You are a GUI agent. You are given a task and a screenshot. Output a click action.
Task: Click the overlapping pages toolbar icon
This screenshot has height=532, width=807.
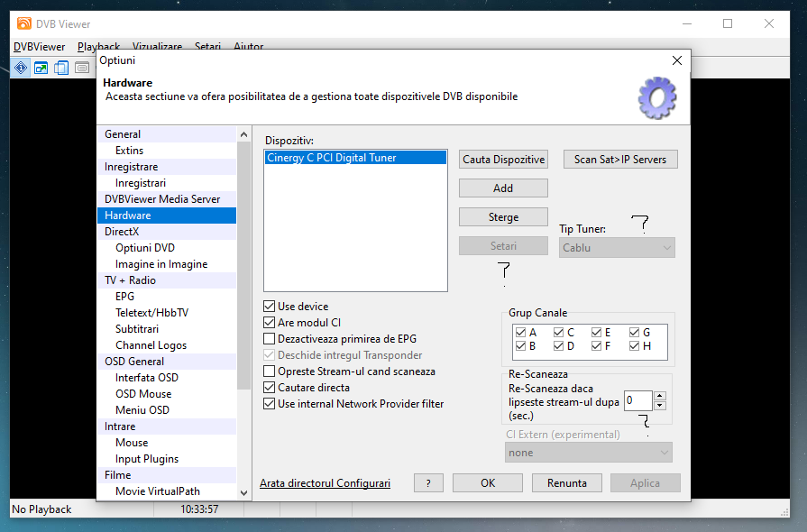tap(61, 68)
